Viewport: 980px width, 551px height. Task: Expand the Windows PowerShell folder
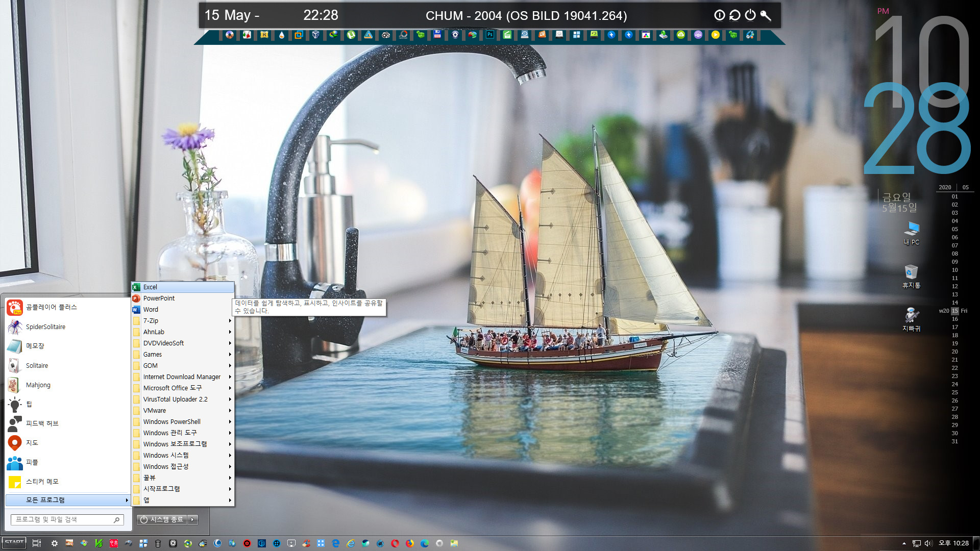[183, 422]
